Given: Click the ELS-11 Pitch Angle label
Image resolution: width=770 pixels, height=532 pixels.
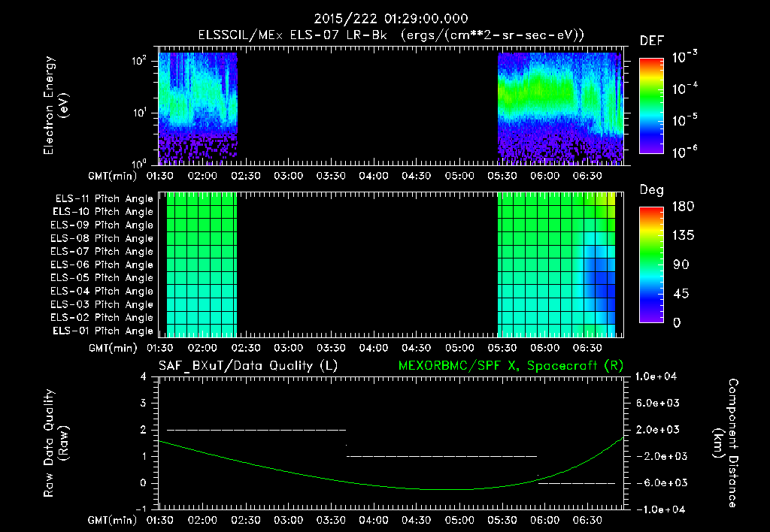Looking at the screenshot, I should [104, 199].
